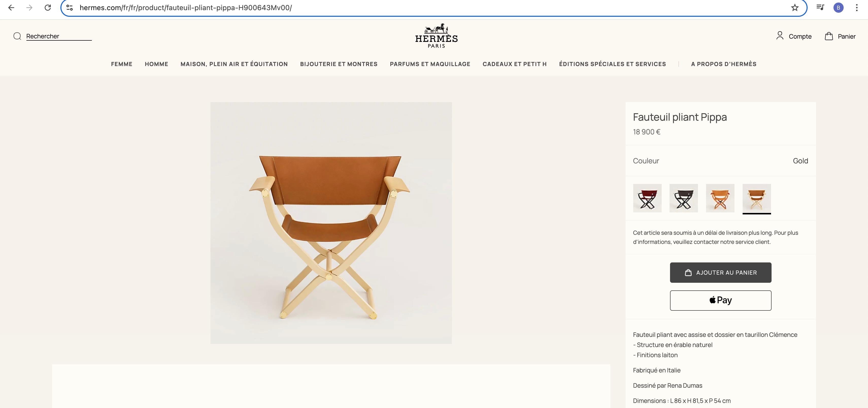Screen dimensions: 868x408
Task: Open the HOMME menu
Action: [x=156, y=64]
